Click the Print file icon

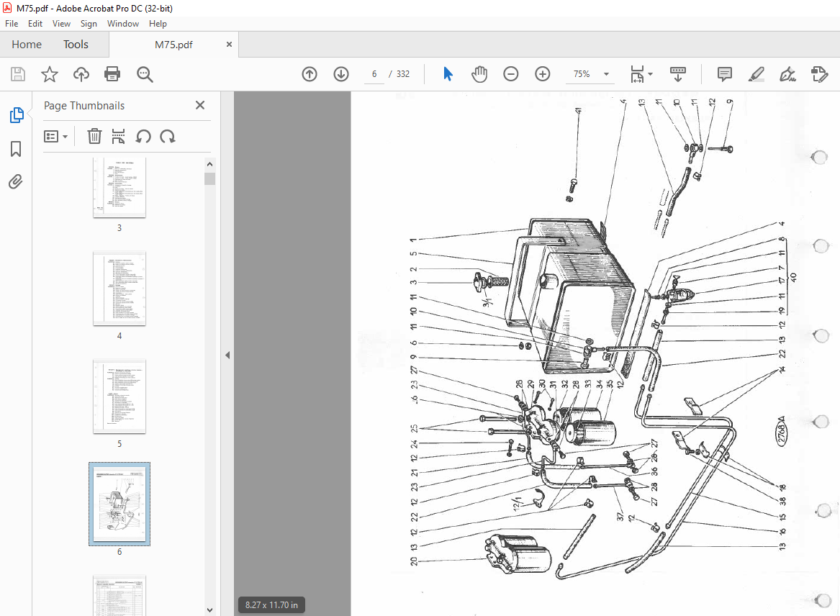pyautogui.click(x=112, y=74)
